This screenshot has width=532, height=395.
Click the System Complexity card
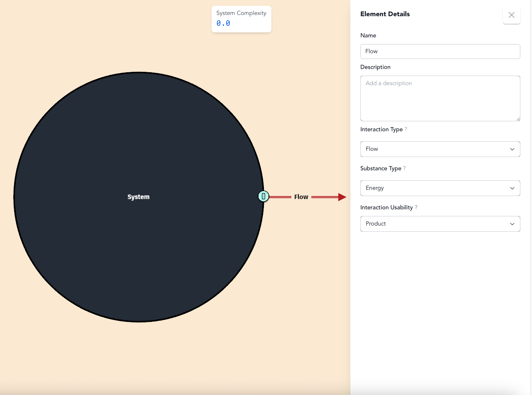(241, 19)
